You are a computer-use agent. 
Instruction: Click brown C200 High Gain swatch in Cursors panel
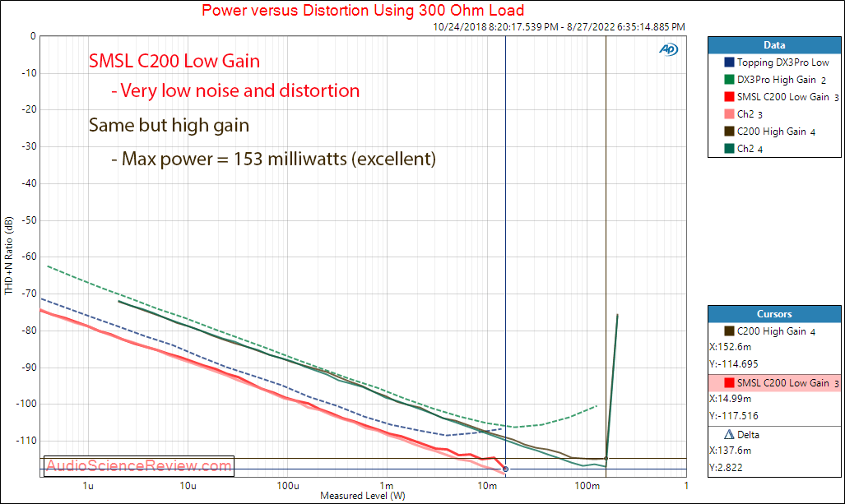point(729,331)
